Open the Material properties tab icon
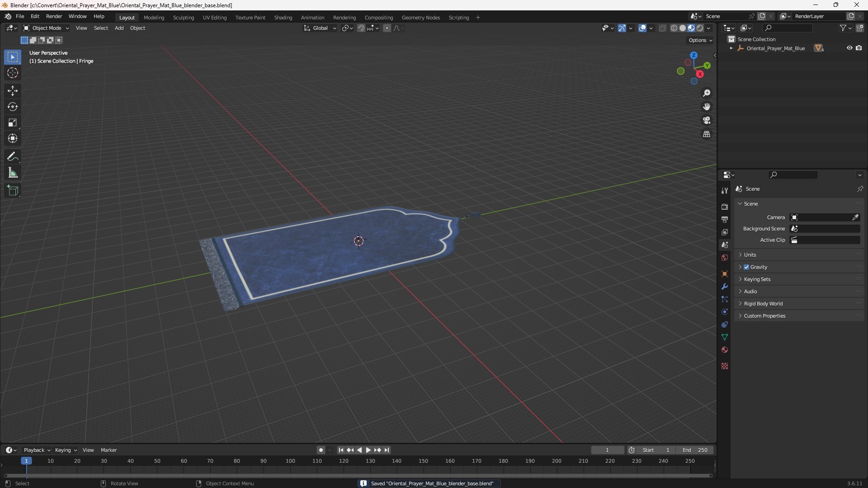This screenshot has height=488, width=868. coord(725,350)
